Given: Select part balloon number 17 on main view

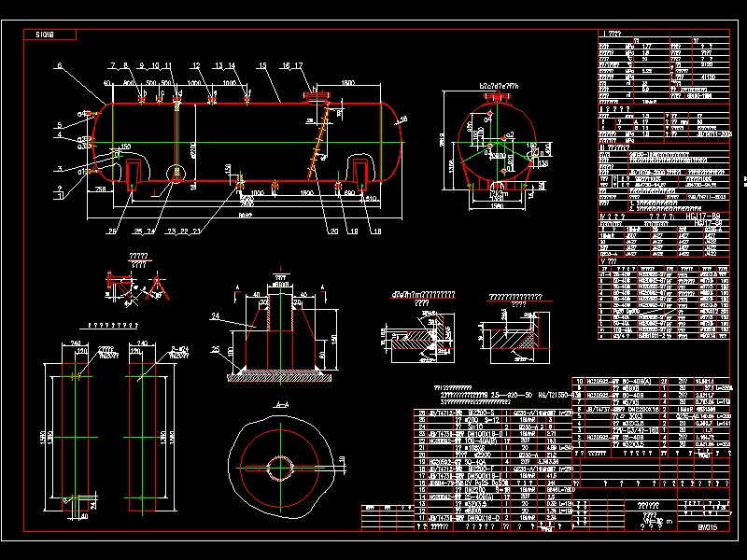Looking at the screenshot, I should pyautogui.click(x=297, y=64).
